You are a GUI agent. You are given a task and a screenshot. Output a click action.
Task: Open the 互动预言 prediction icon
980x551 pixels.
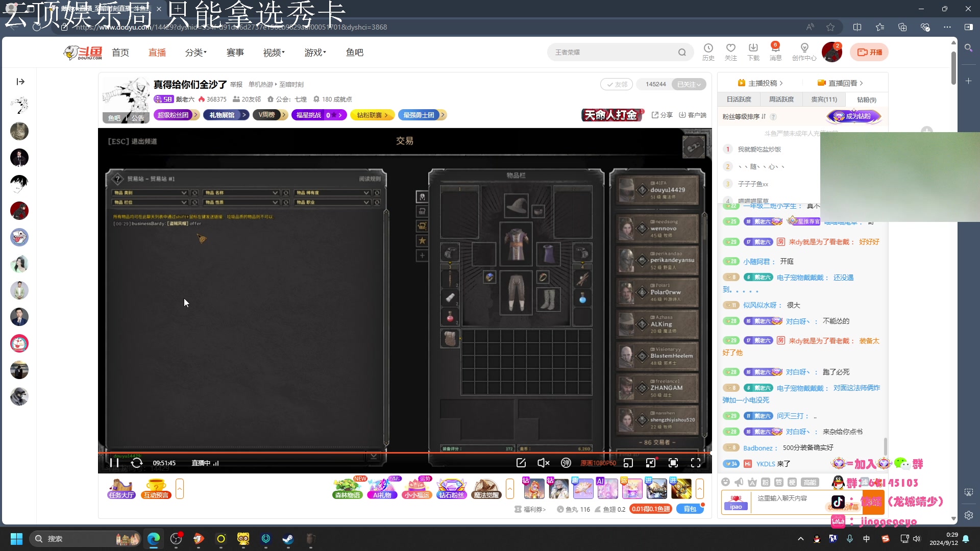tap(156, 489)
